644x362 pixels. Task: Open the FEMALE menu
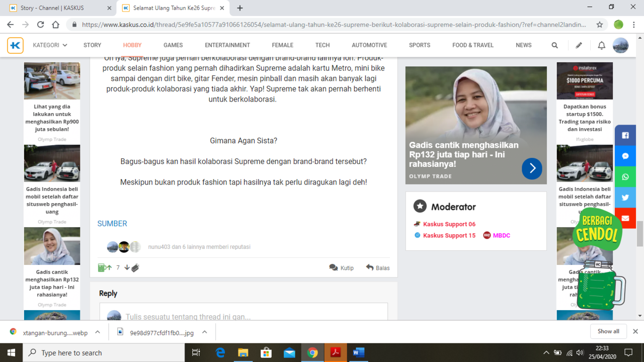tap(283, 45)
